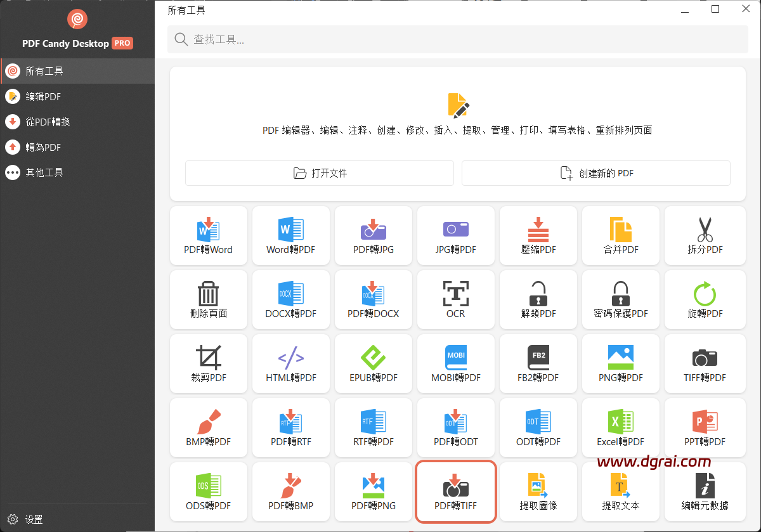
Task: Open the 密碼保護PDF protection tool
Action: pos(620,299)
